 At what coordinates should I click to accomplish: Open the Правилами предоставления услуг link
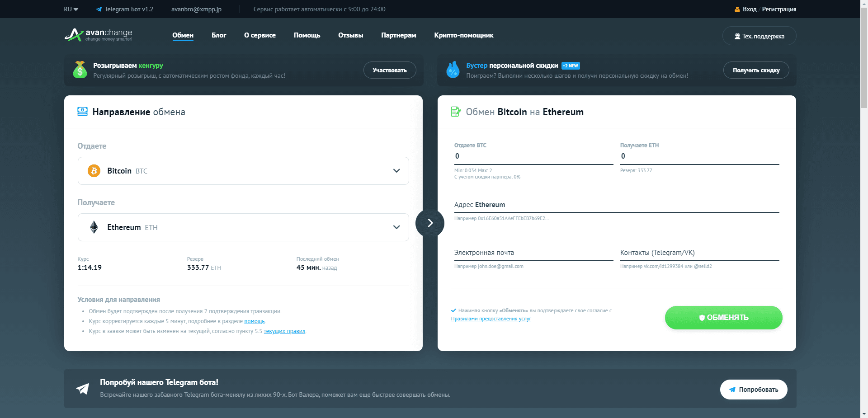491,319
